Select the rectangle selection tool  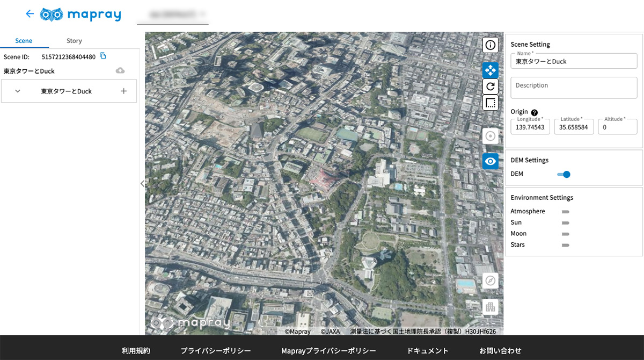tap(490, 103)
